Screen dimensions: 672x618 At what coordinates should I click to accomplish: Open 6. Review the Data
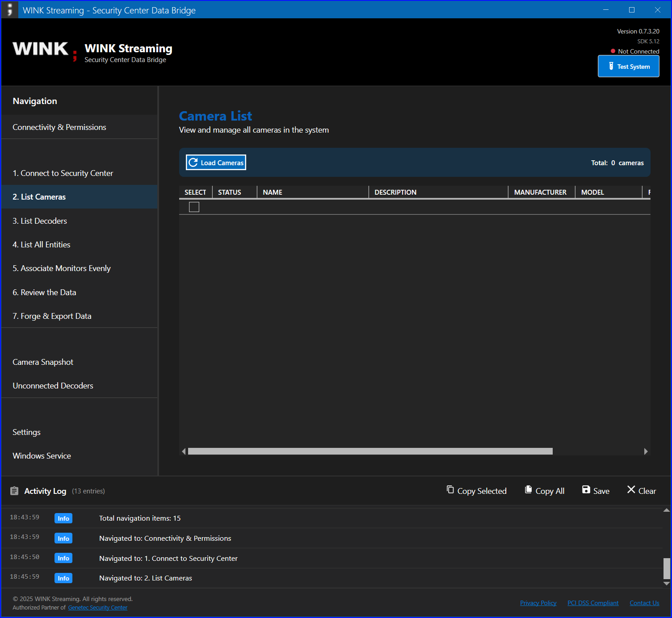click(80, 292)
